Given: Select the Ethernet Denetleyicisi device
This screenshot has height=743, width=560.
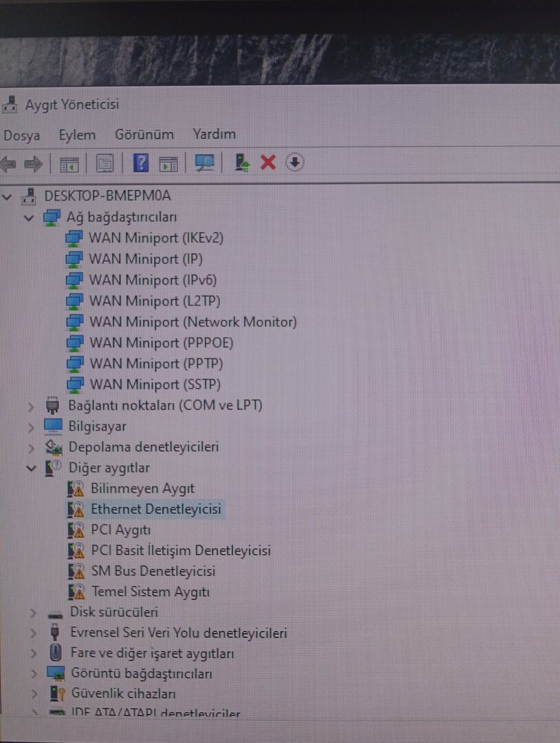Looking at the screenshot, I should [x=156, y=509].
